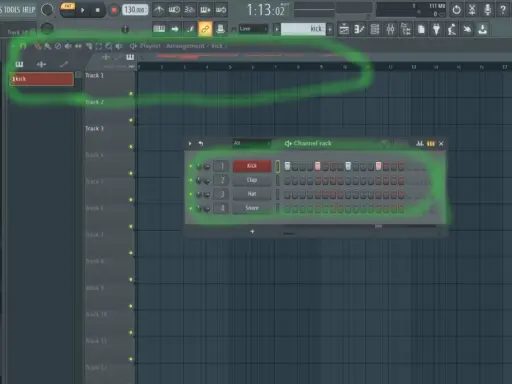The height and width of the screenshot is (384, 512).
Task: Open the Channel rack view icon
Action: 375,29
